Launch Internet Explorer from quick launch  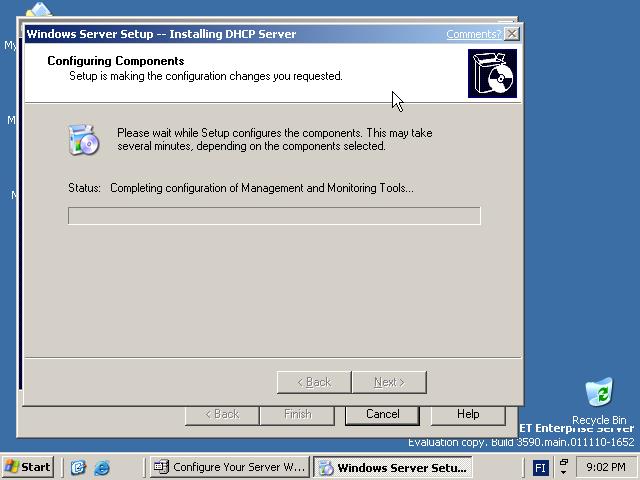pos(102,467)
